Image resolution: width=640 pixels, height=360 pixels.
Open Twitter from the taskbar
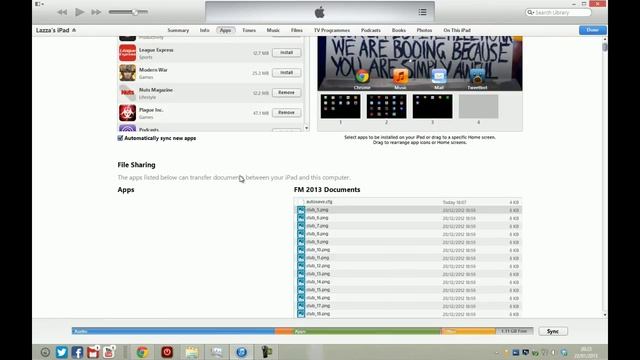(62, 352)
